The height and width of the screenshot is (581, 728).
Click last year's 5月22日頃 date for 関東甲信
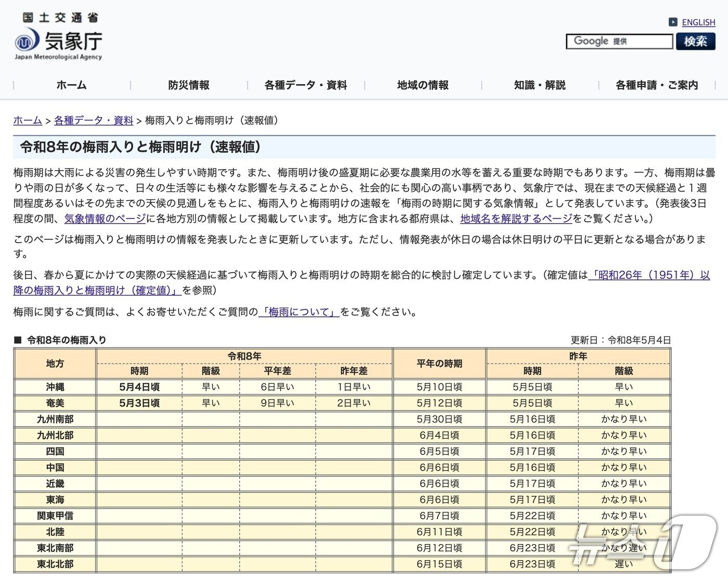click(532, 516)
